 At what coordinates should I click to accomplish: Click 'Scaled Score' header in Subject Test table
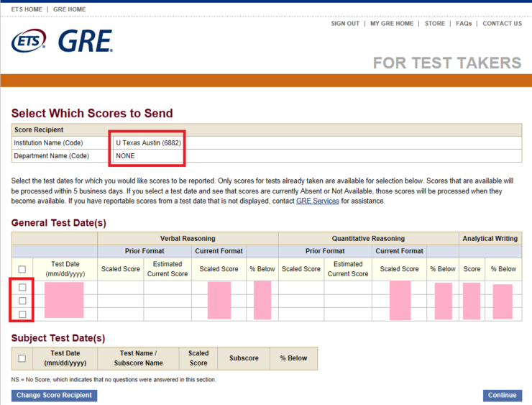pos(198,358)
